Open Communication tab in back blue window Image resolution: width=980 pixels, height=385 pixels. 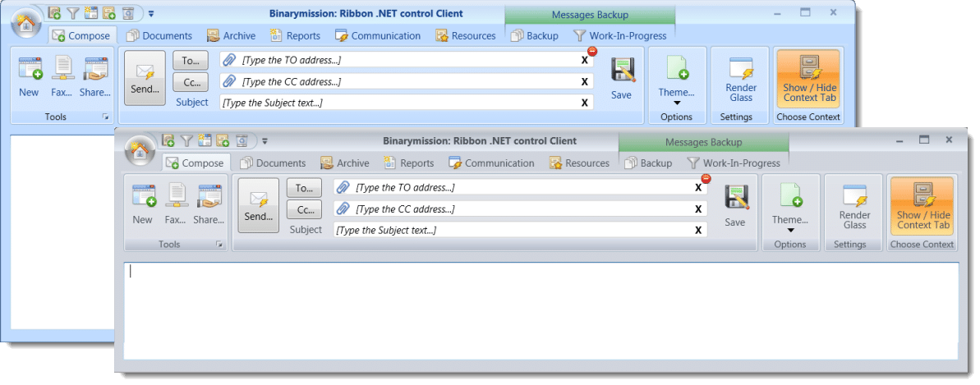tap(378, 35)
